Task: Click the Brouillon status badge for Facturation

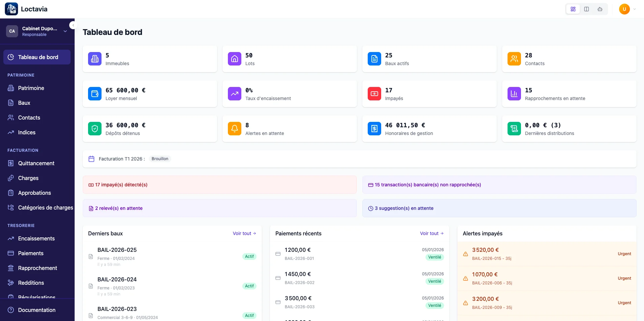Action: [x=160, y=159]
